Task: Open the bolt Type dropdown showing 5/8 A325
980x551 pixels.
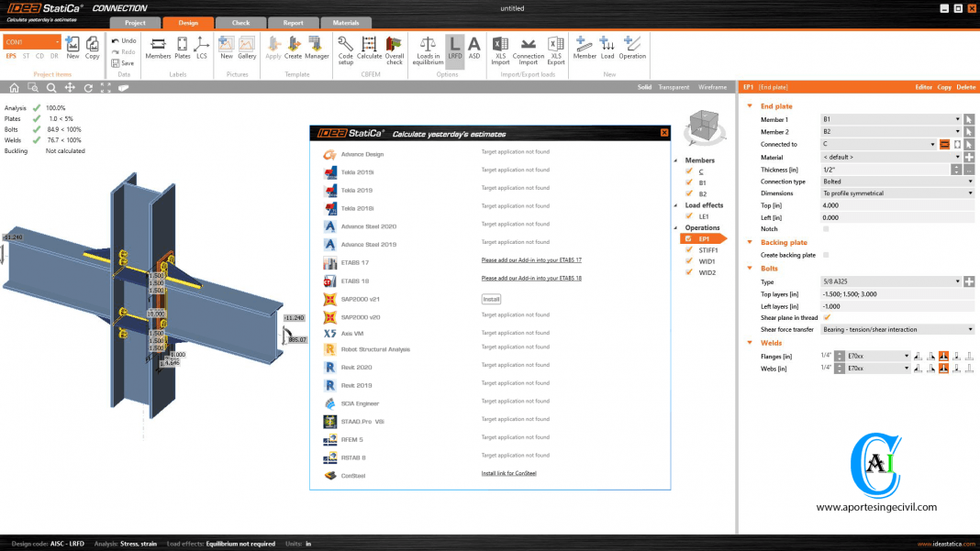Action: click(957, 280)
